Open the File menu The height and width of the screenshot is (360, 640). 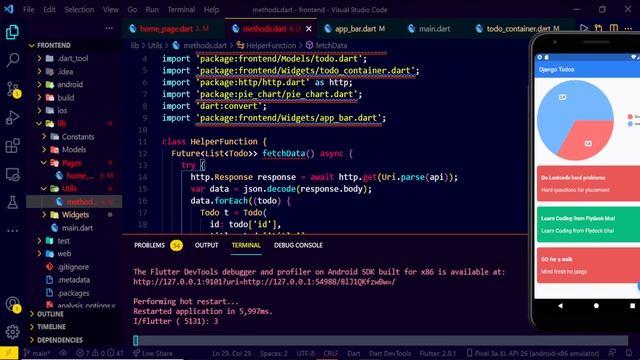(29, 9)
